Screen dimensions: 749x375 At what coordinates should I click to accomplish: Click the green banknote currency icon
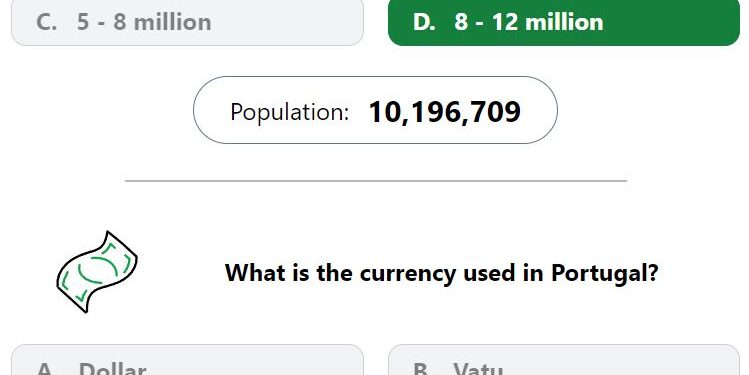pos(97,272)
